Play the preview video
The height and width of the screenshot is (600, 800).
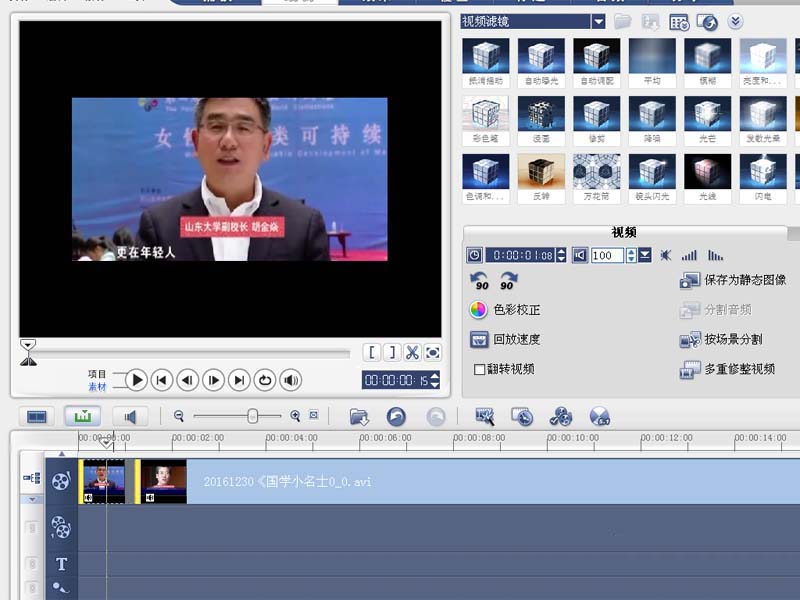click(x=136, y=380)
